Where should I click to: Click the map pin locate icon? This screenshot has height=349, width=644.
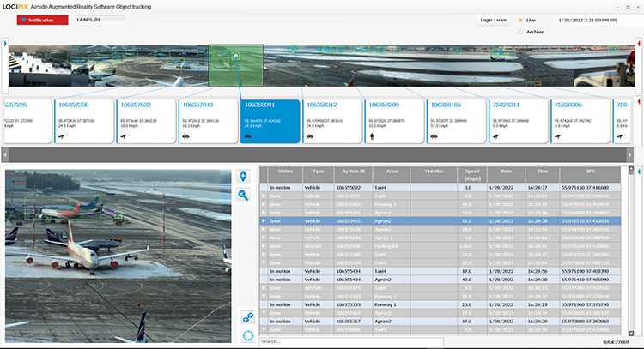245,177
